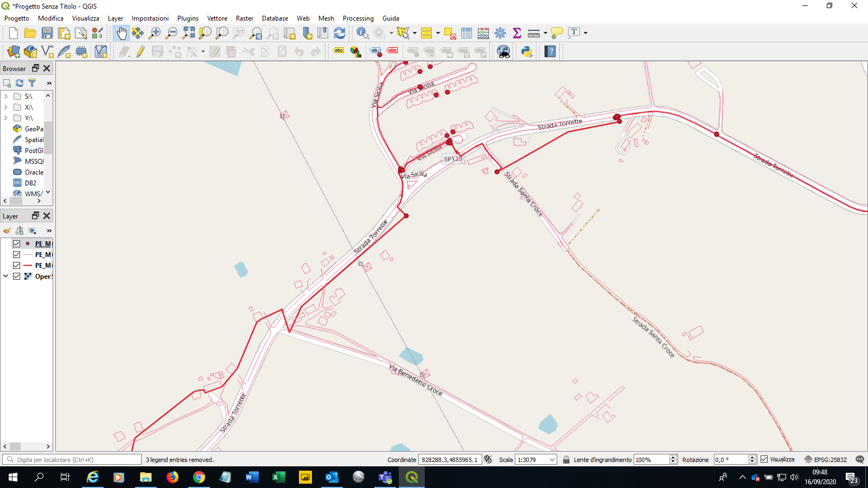Screen dimensions: 868x488
Task: Select the Identify Features tool
Action: pos(362,33)
